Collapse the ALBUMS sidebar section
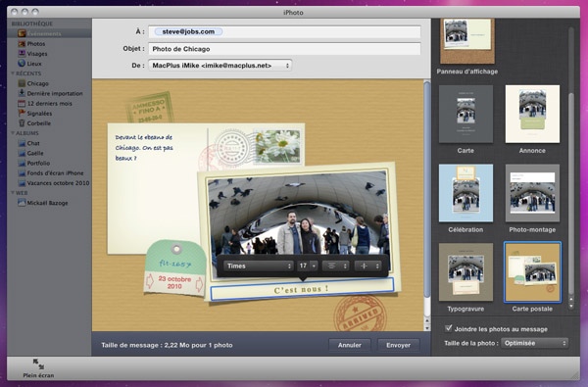 13,133
